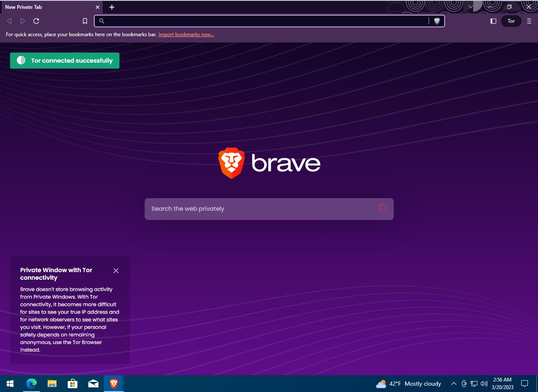This screenshot has height=392, width=538.
Task: Click 'Mostly cloudy' weather text
Action: 423,384
